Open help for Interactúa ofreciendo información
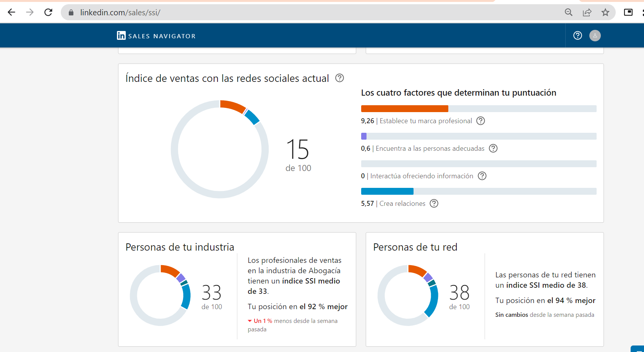Screen dimensions: 644x352 coord(482,176)
